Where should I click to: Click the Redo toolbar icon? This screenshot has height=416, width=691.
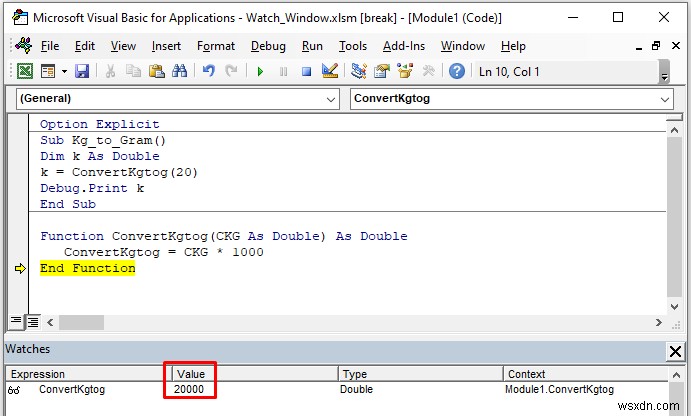(x=231, y=71)
